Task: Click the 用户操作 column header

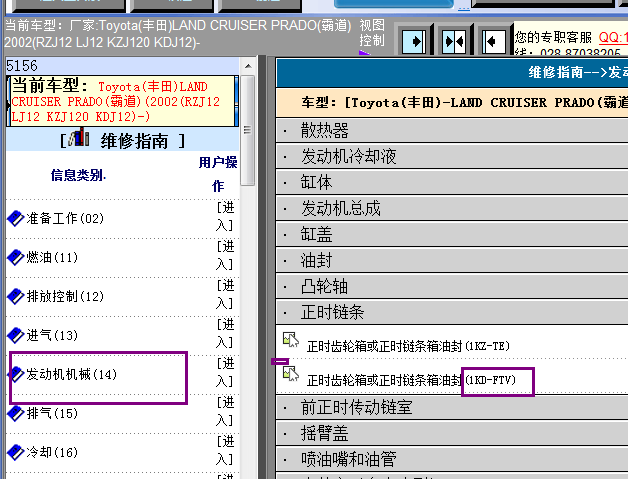Action: coord(218,174)
